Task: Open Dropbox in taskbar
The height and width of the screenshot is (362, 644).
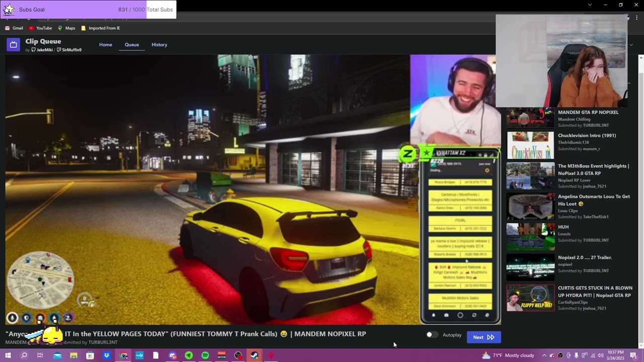Action: [x=107, y=355]
